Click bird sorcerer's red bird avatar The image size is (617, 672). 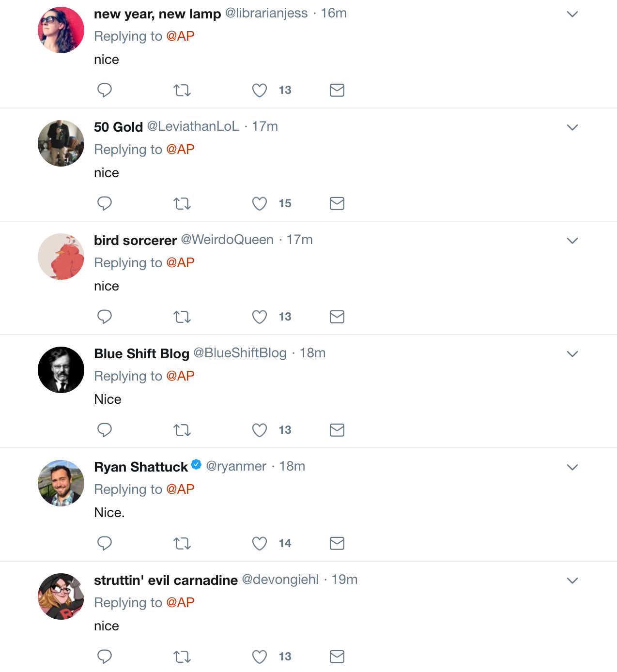point(61,257)
